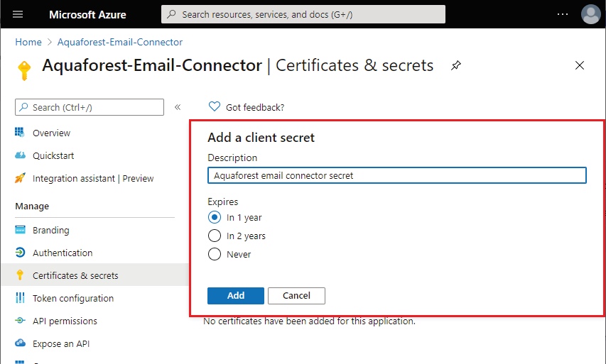Select Certificates & secrets menu item
This screenshot has height=364, width=606.
point(75,275)
